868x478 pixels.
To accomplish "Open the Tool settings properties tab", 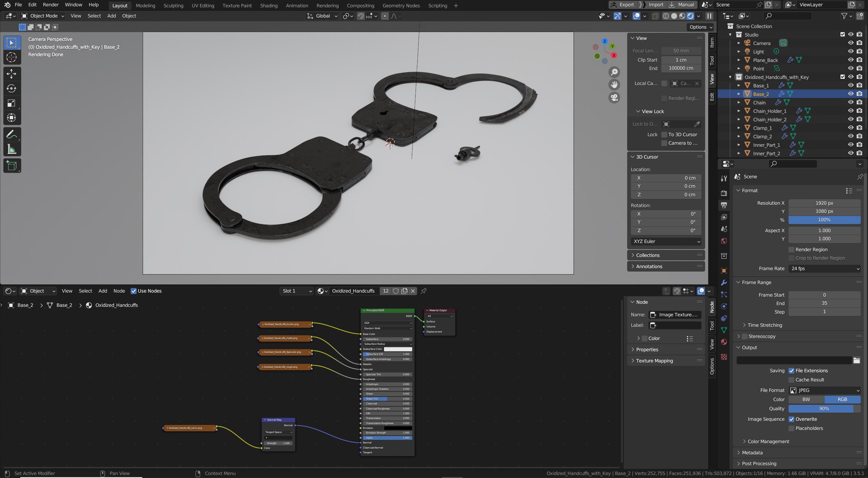I will point(724,179).
